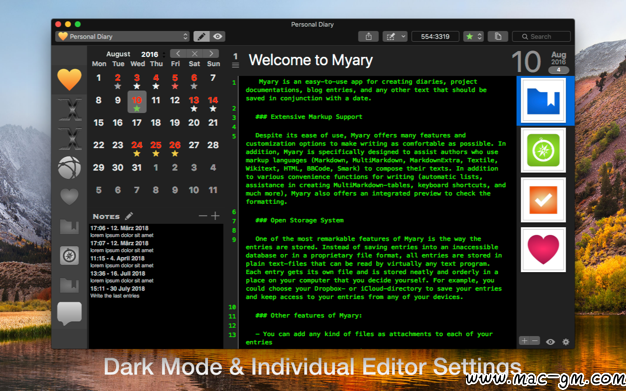Select August 6 in the calendar
Viewport: 626px width, 391px height.
pyautogui.click(x=194, y=80)
